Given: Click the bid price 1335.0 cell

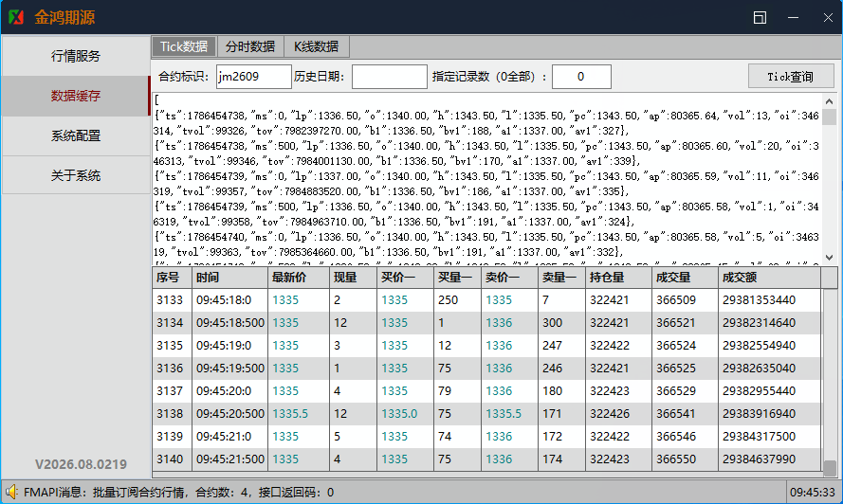Looking at the screenshot, I should [x=405, y=414].
